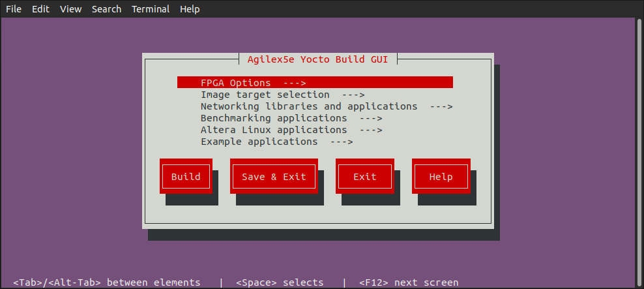Open the Search menu

tap(106, 9)
